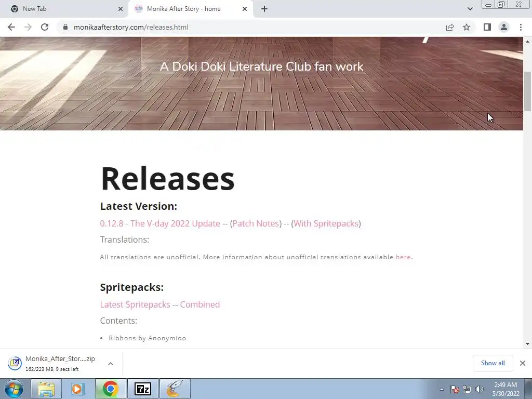
Task: Follow the 'here' translations link
Action: [x=403, y=257]
